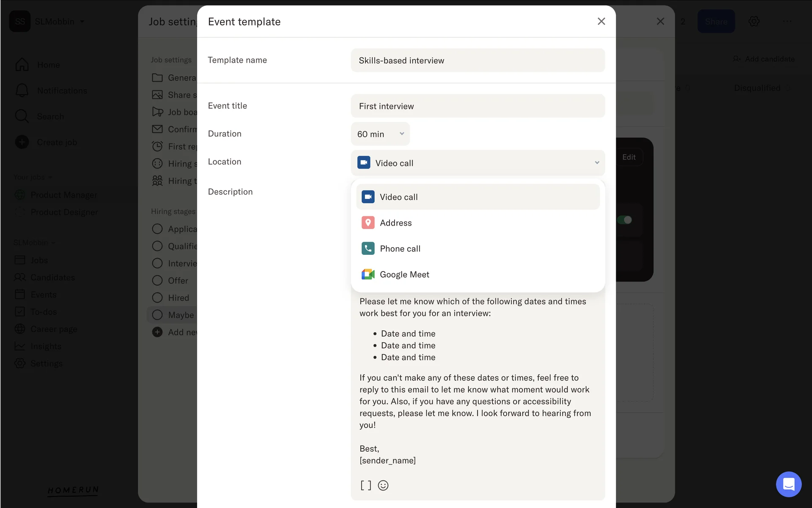Select the Offer hiring stage circle

[x=157, y=281]
